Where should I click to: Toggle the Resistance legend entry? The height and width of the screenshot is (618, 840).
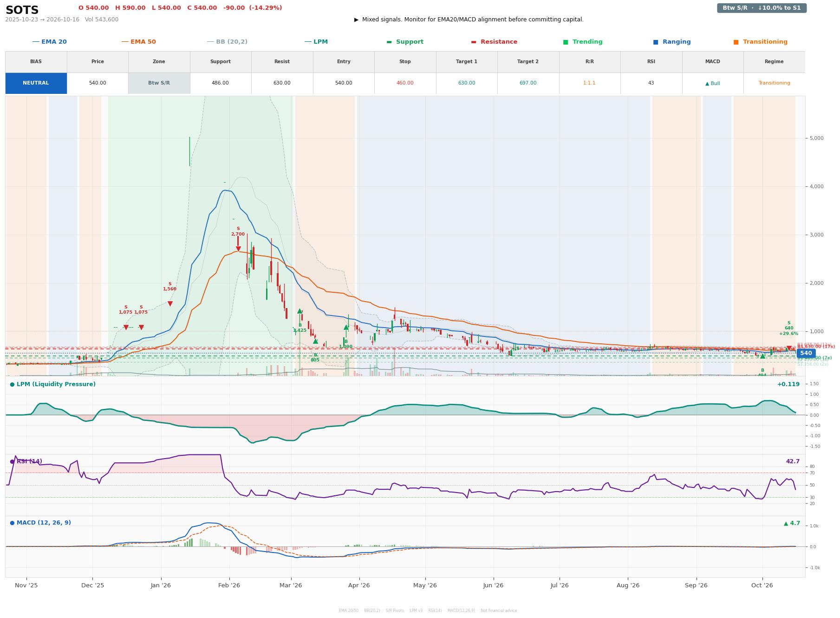(494, 42)
